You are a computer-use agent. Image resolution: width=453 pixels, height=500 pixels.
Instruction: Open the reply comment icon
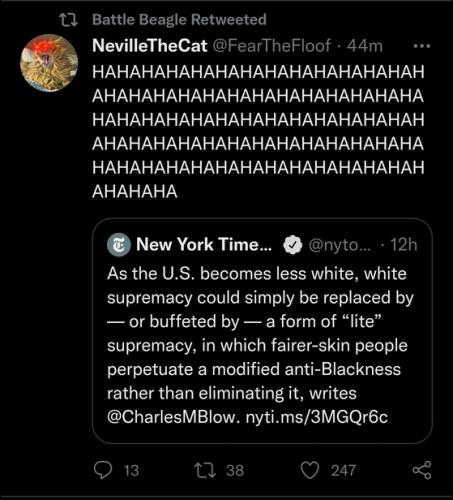click(x=103, y=470)
